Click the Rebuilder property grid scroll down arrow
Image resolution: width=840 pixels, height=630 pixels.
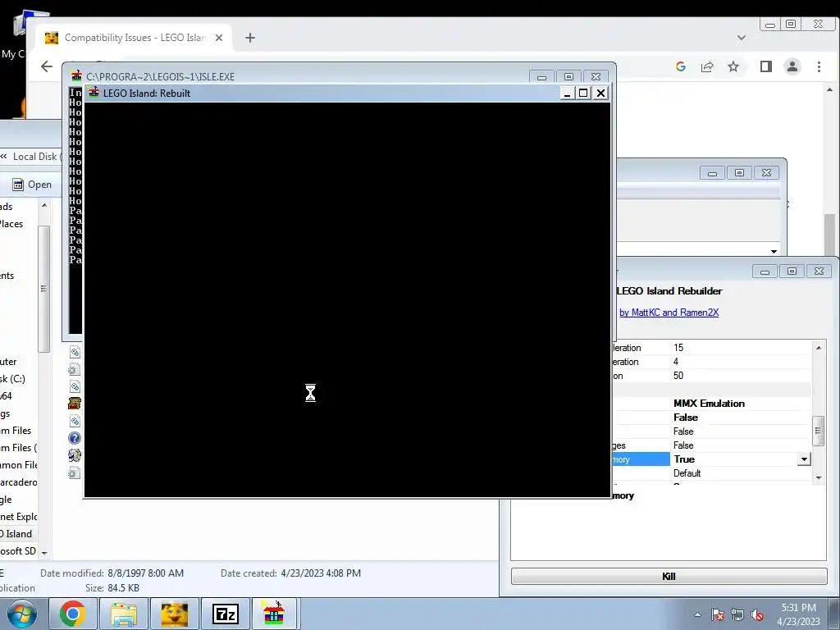click(x=818, y=477)
